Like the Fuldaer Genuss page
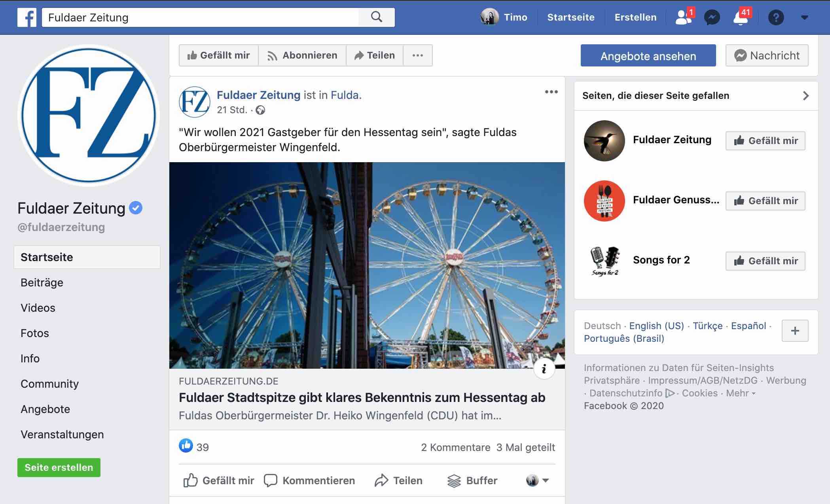 pyautogui.click(x=765, y=201)
